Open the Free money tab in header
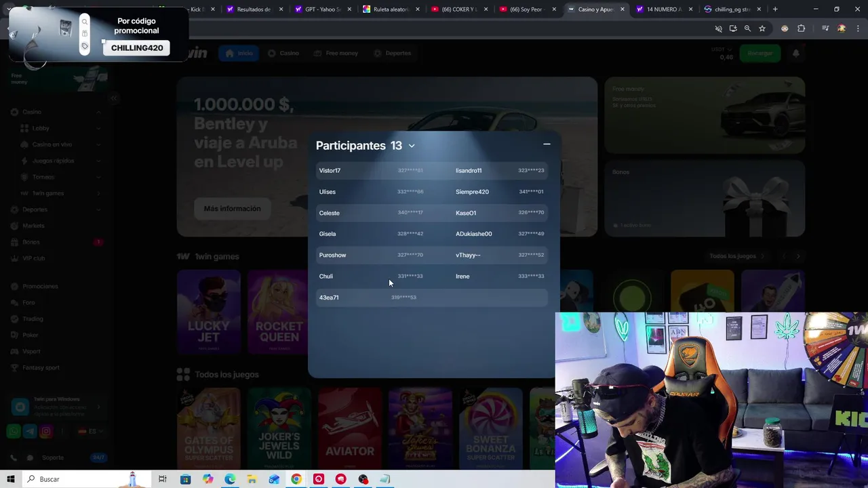The height and width of the screenshot is (488, 868). pyautogui.click(x=335, y=53)
